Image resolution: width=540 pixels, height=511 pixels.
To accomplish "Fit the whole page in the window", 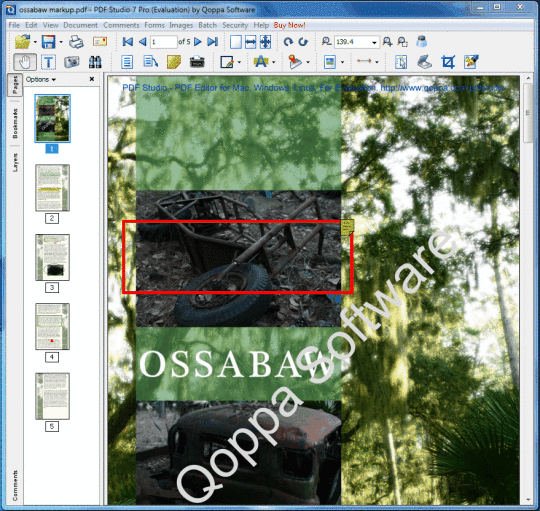I will pos(265,42).
